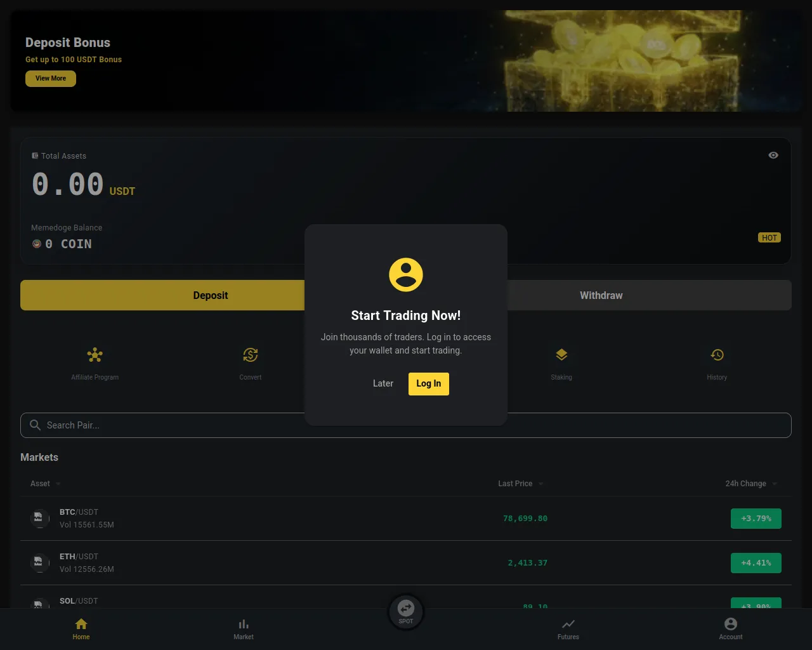Sort markets by the Last Price arrow

541,484
